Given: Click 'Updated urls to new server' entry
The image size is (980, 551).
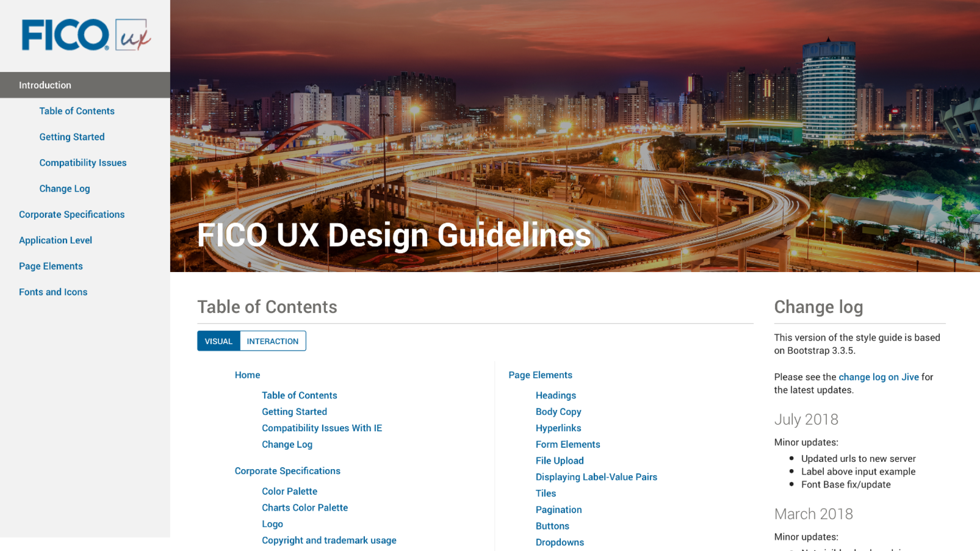Looking at the screenshot, I should (x=858, y=459).
